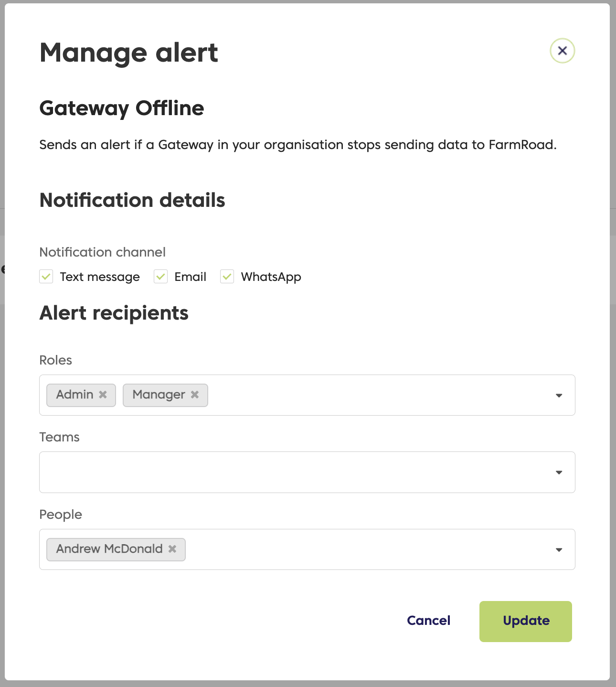
Task: Open the Teams dropdown
Action: [x=559, y=472]
